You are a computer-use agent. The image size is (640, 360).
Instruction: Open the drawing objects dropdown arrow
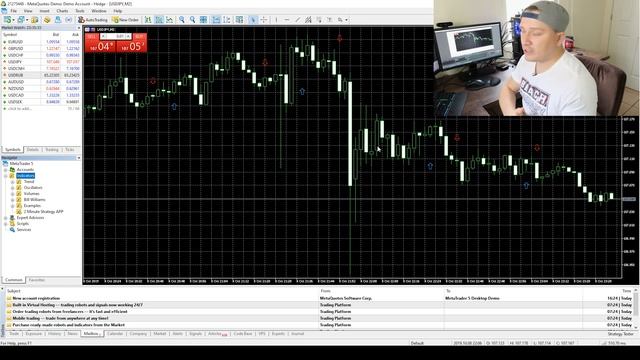[347, 20]
